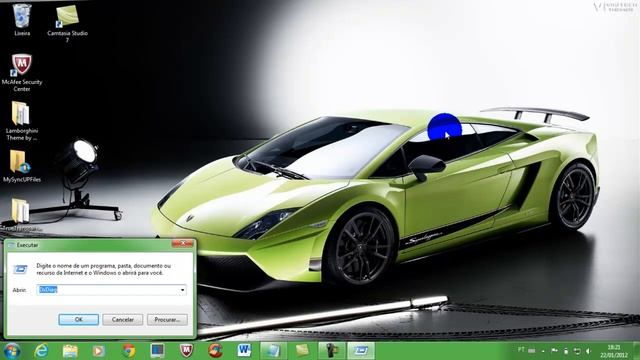Select the MySyncUPFiles folder on desktop

[22, 166]
